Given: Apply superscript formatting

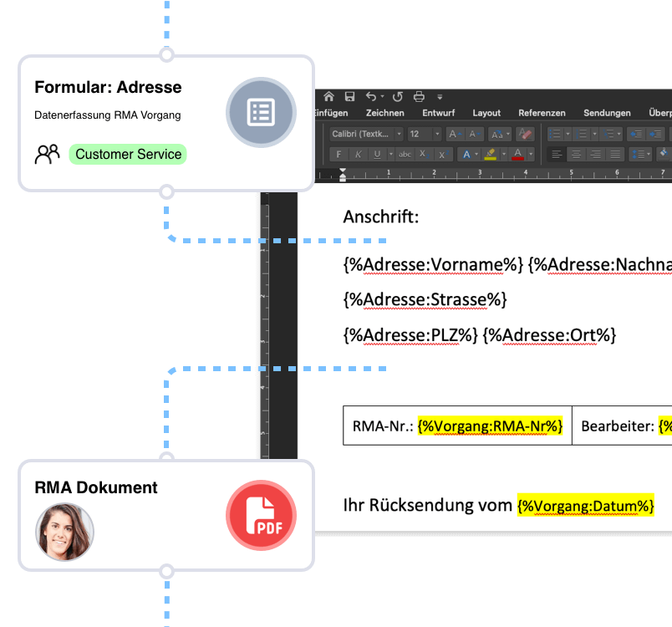Looking at the screenshot, I should (x=441, y=154).
